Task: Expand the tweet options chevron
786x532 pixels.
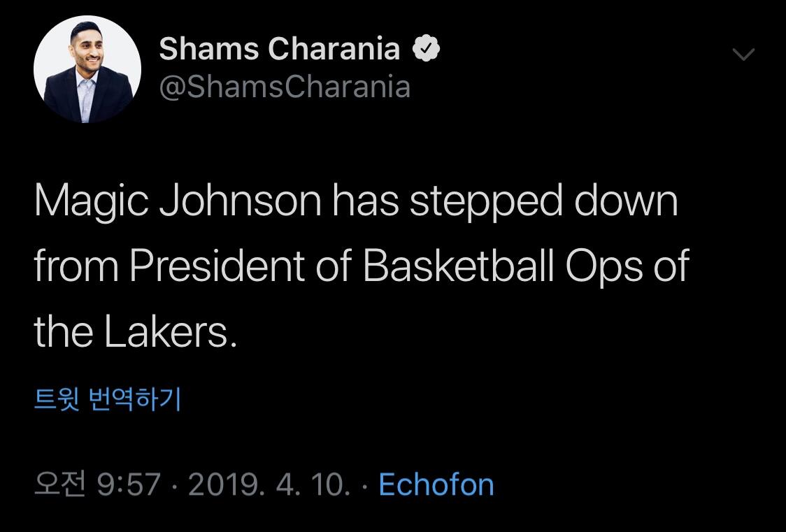Action: (743, 54)
